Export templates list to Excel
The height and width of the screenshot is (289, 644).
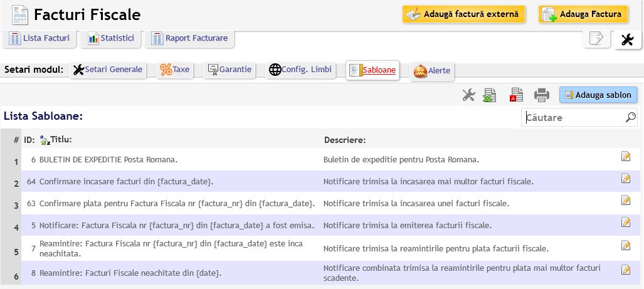coord(490,95)
